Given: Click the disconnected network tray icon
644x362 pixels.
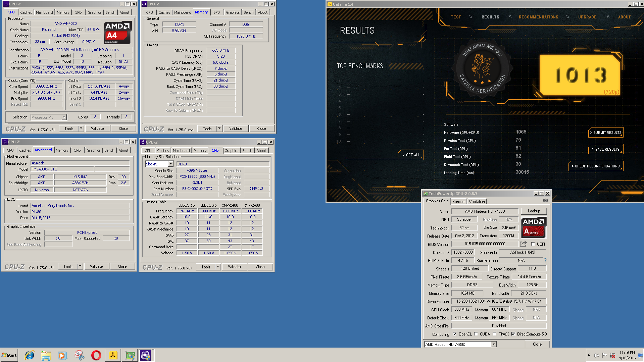Looking at the screenshot, I should pyautogui.click(x=612, y=355).
